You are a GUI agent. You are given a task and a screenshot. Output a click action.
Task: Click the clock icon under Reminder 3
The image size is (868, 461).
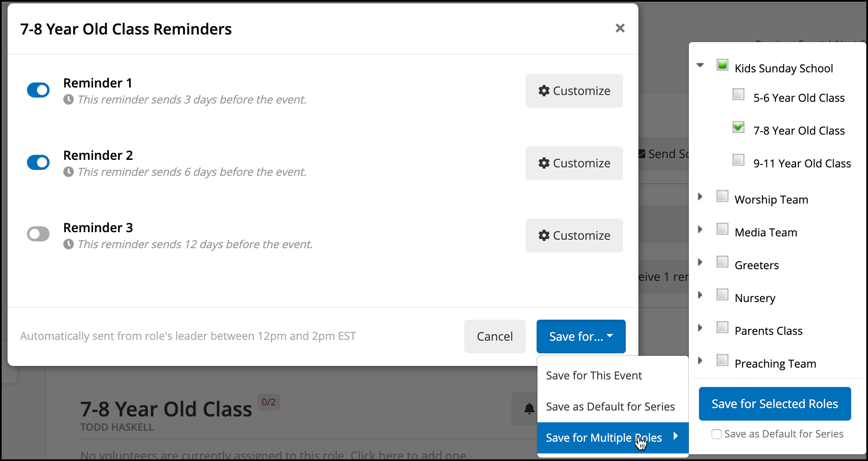69,244
